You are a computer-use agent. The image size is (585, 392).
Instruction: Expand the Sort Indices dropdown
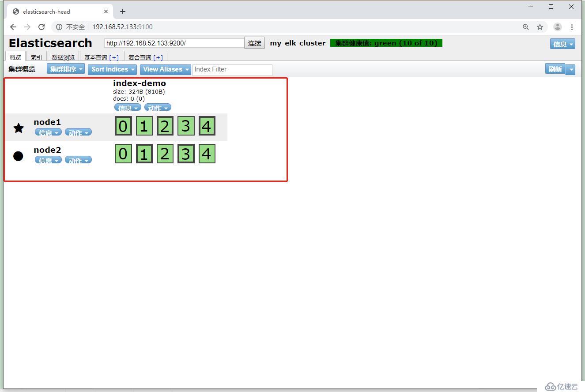pos(113,69)
